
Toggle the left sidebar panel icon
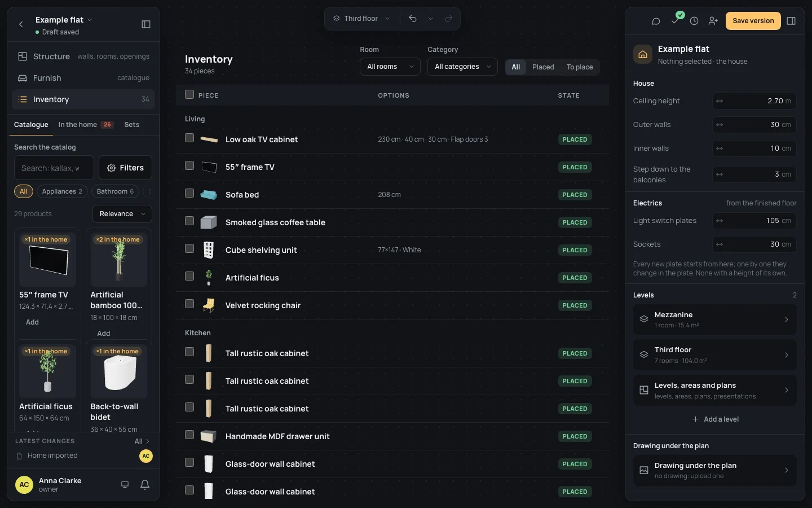146,24
